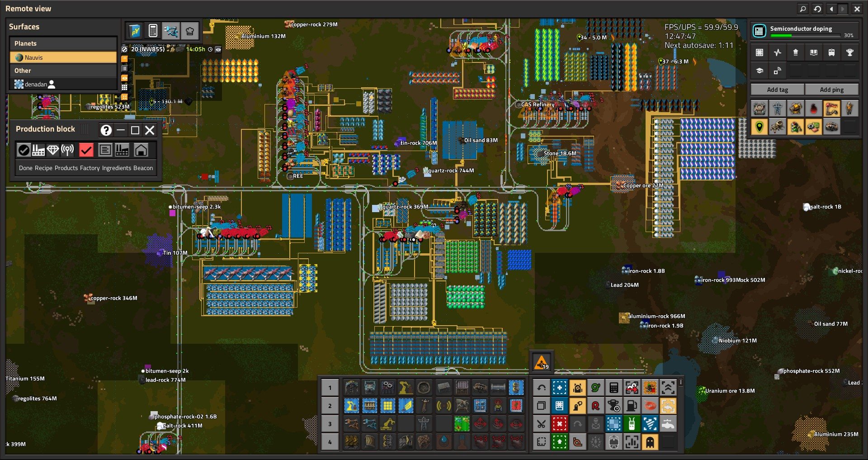Click the train shortcut icon
This screenshot has height=460, width=868.
(x=613, y=442)
